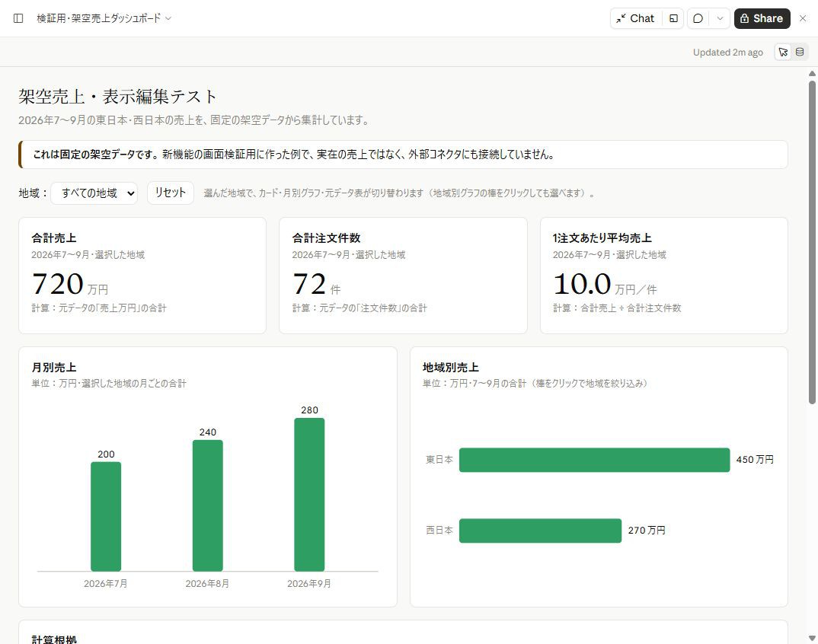This screenshot has width=818, height=644.
Task: Click the 2026年9月 bar showing 280
Action: pyautogui.click(x=309, y=495)
